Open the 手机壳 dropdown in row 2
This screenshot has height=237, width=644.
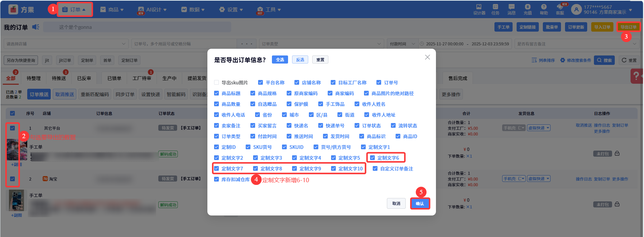click(514, 179)
